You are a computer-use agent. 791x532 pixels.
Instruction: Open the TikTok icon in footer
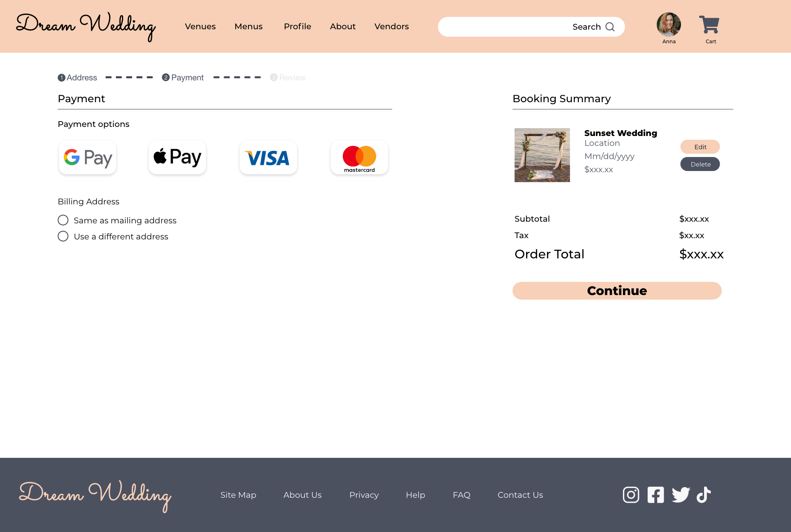(x=704, y=495)
